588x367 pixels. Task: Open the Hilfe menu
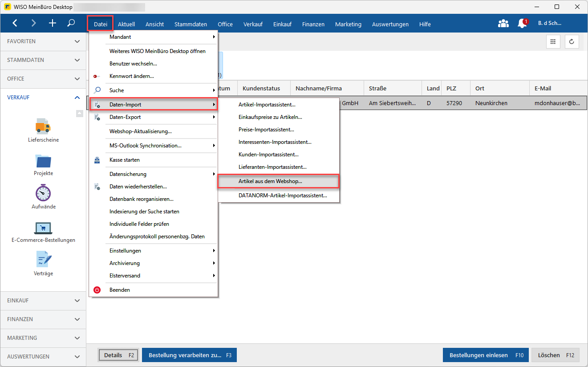point(425,24)
